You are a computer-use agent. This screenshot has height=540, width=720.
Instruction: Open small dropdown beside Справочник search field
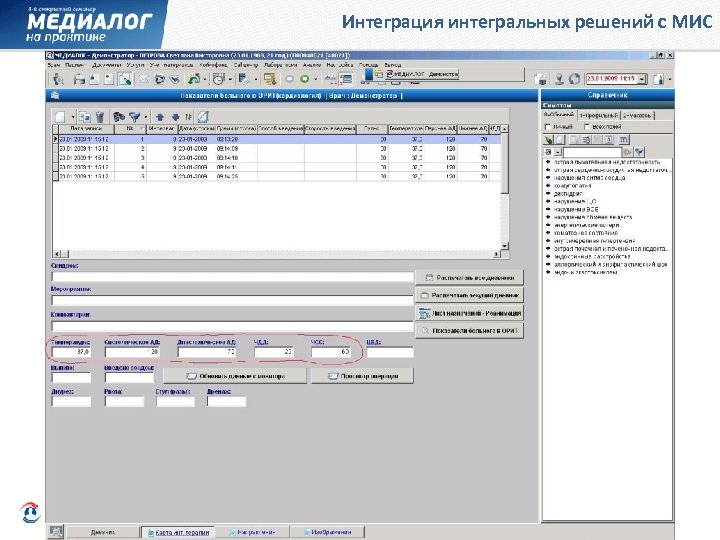pos(558,152)
